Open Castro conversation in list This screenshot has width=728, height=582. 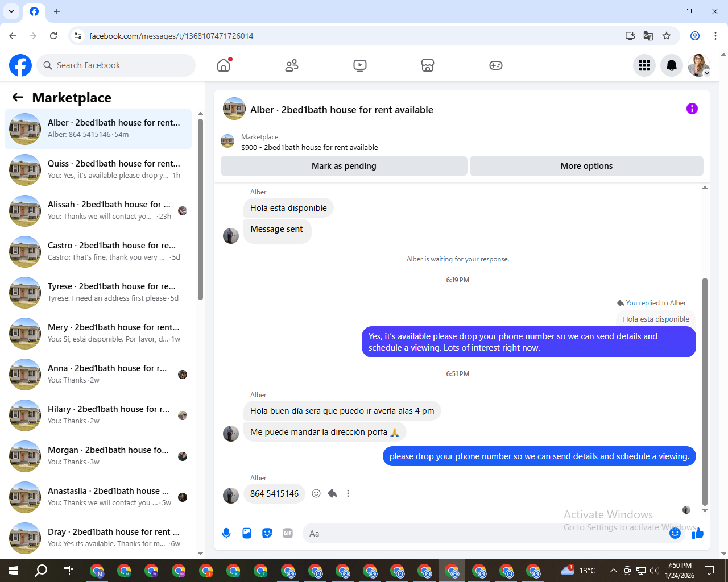(x=98, y=252)
